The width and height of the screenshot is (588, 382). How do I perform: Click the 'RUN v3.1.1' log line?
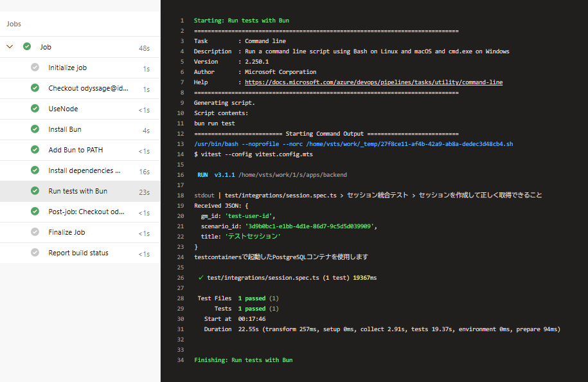(272, 175)
